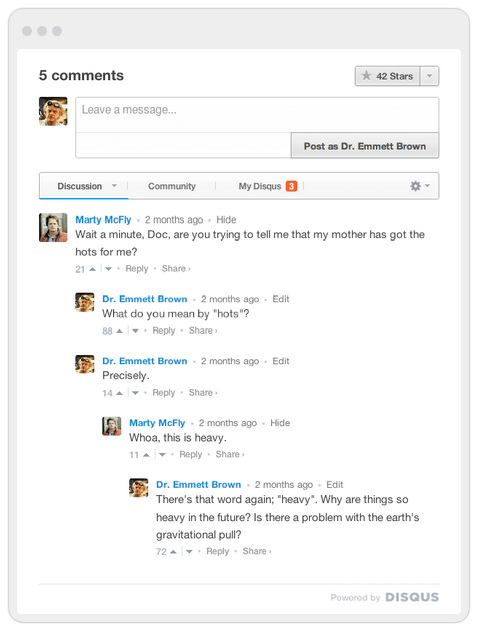This screenshot has height=632, width=479.
Task: Click Post as Dr. Emmett Brown button
Action: (365, 146)
